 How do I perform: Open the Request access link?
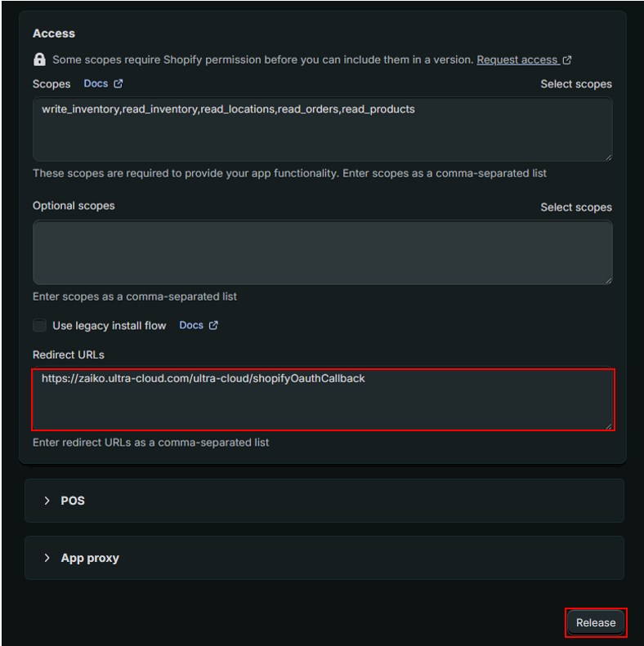517,60
